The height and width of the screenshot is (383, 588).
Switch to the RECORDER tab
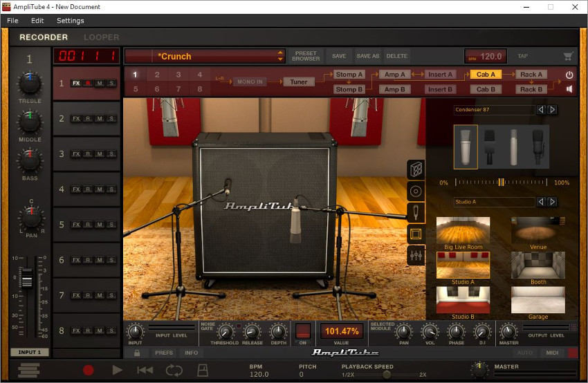click(x=44, y=37)
